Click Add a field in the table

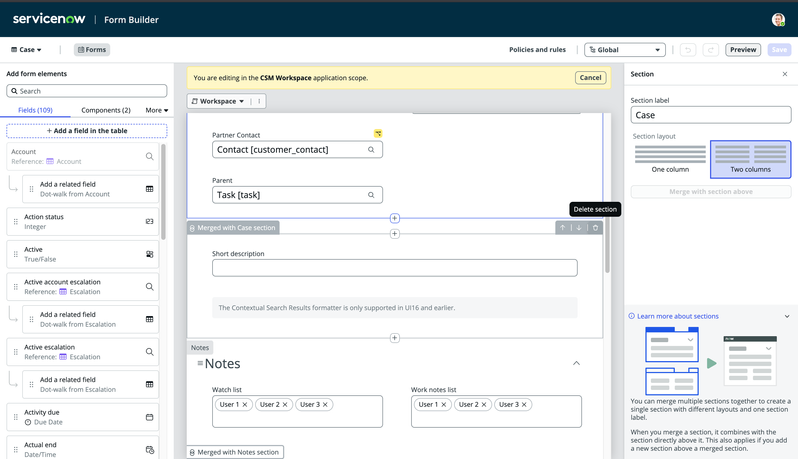(87, 131)
